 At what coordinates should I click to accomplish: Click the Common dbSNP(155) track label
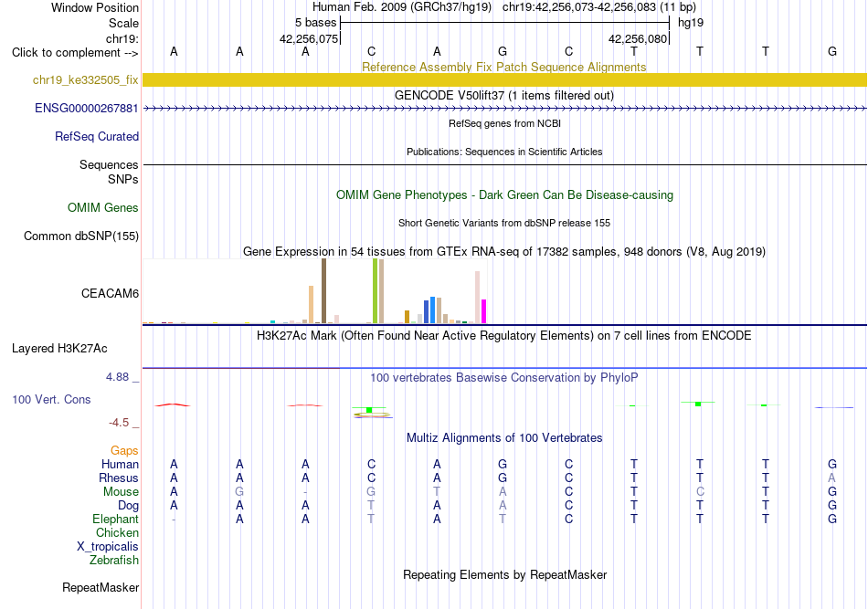(81, 236)
